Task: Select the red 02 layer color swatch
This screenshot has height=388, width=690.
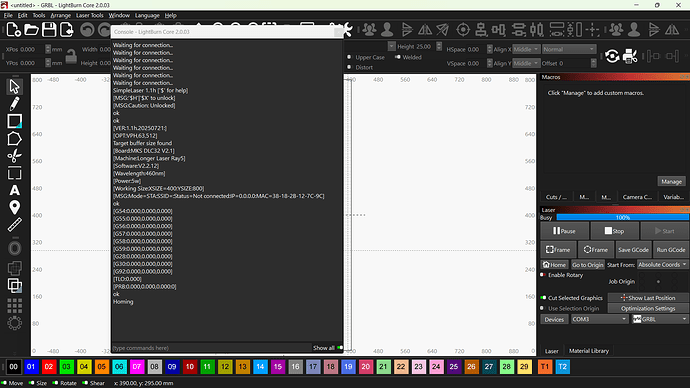Action: [x=49, y=367]
